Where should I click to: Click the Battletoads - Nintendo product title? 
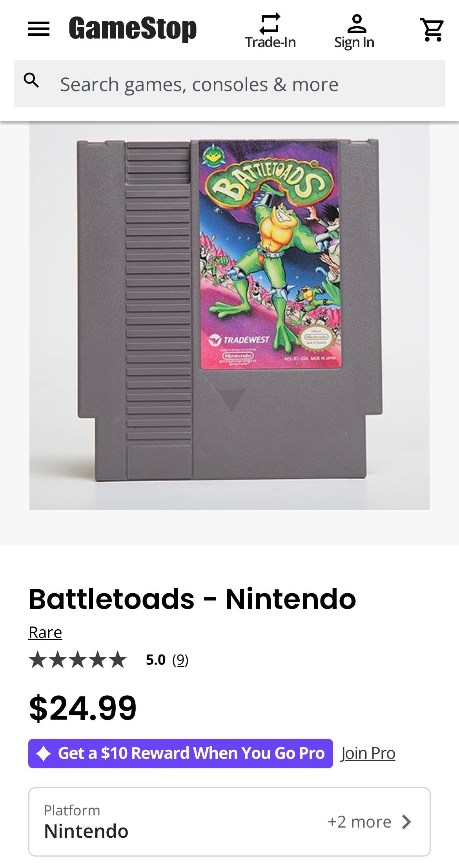click(192, 599)
